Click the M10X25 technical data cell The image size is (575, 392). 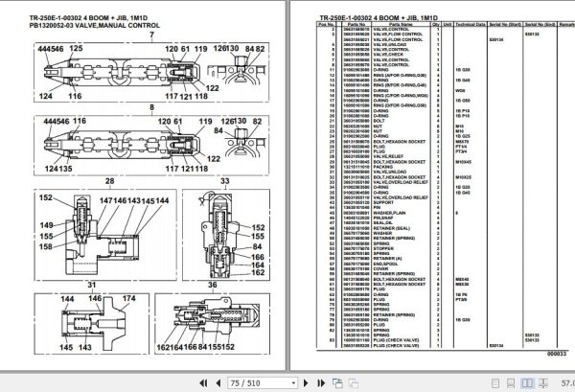point(464,177)
